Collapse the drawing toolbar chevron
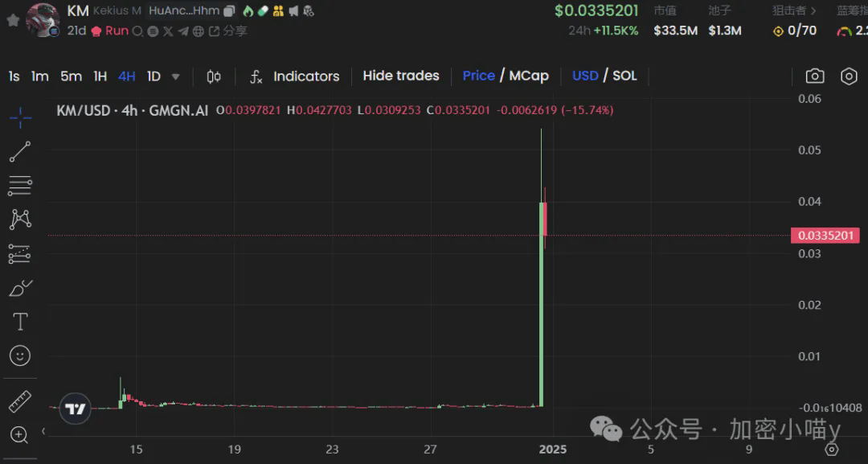 [x=43, y=431]
